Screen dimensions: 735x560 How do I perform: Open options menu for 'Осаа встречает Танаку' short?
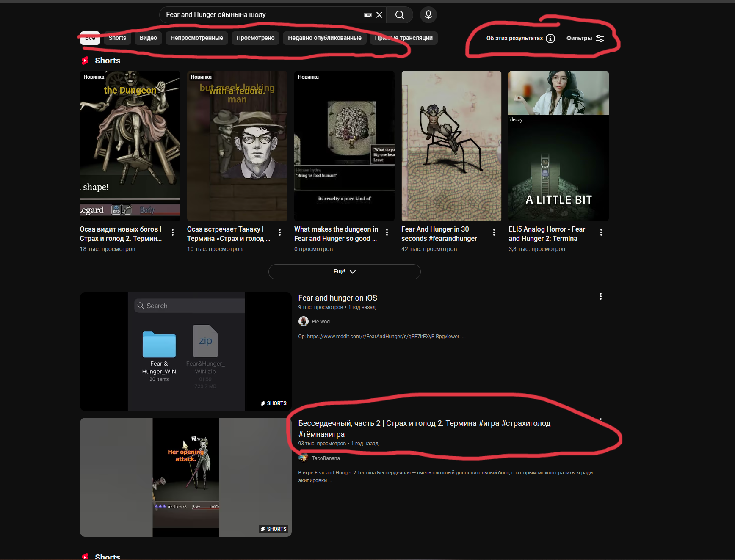click(280, 232)
